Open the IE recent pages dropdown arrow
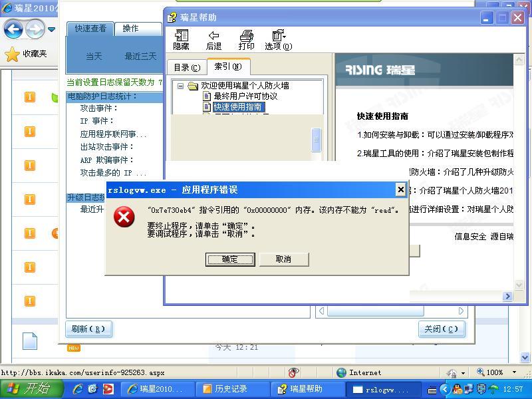 [52, 29]
